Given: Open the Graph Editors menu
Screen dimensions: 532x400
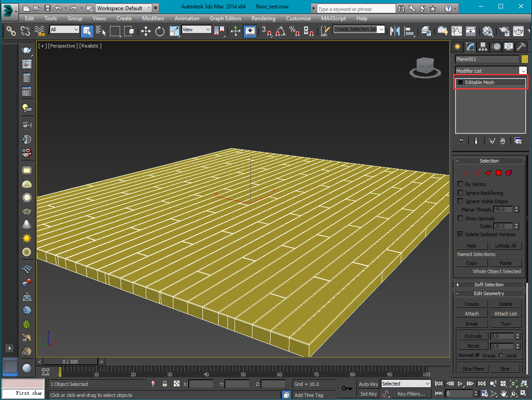Looking at the screenshot, I should (225, 19).
